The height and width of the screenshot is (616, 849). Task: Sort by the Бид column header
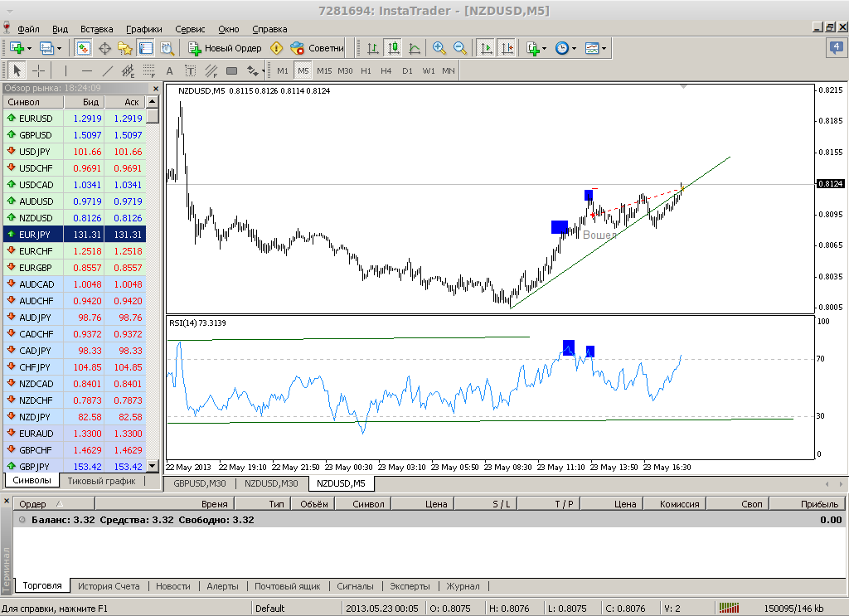(x=84, y=102)
